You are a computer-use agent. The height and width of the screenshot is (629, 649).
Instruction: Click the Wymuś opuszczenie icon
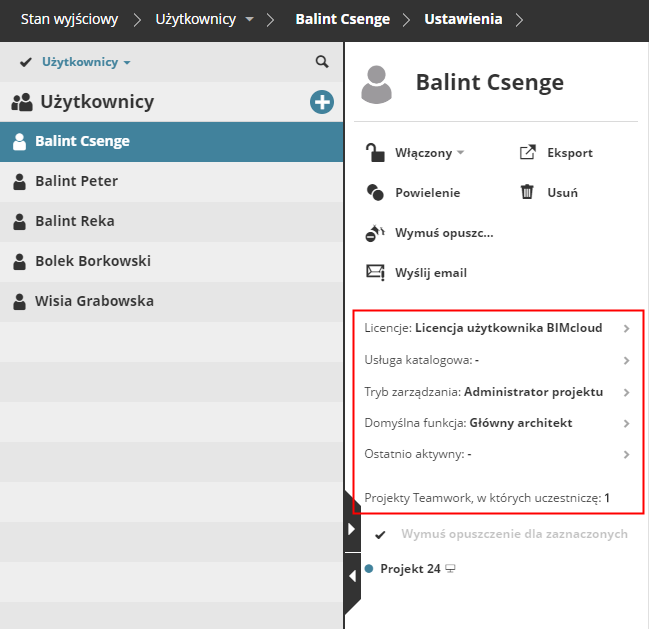[375, 233]
